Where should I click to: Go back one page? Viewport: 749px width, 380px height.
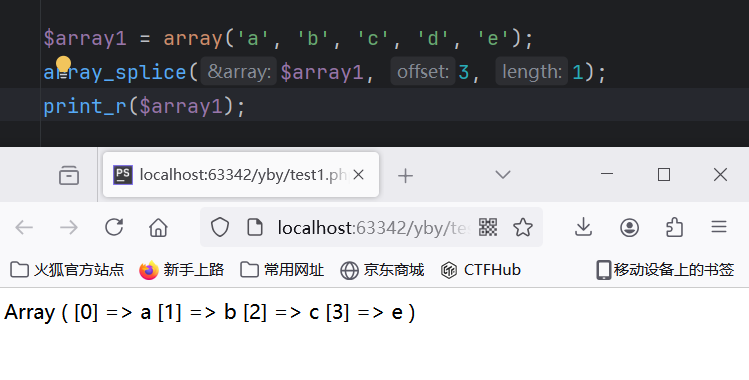pos(24,227)
